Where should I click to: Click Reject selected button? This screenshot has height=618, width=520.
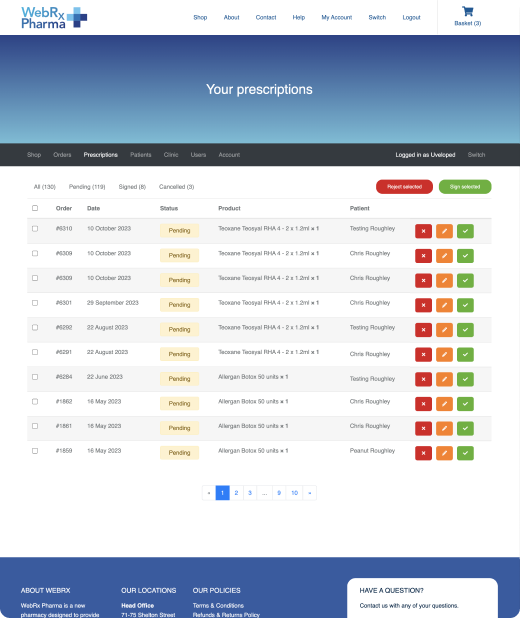[404, 187]
